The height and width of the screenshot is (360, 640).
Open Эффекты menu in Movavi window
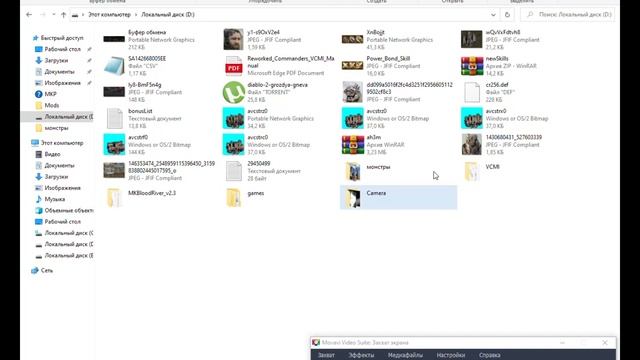coord(361,355)
